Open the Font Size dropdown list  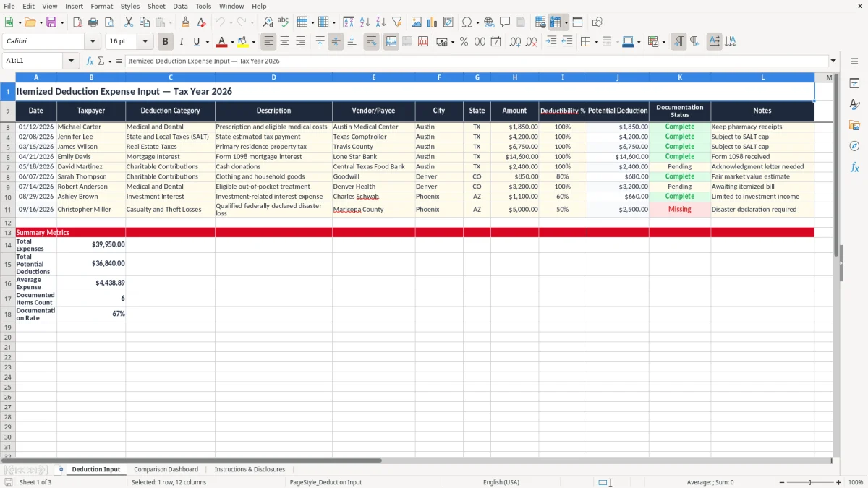tap(145, 42)
